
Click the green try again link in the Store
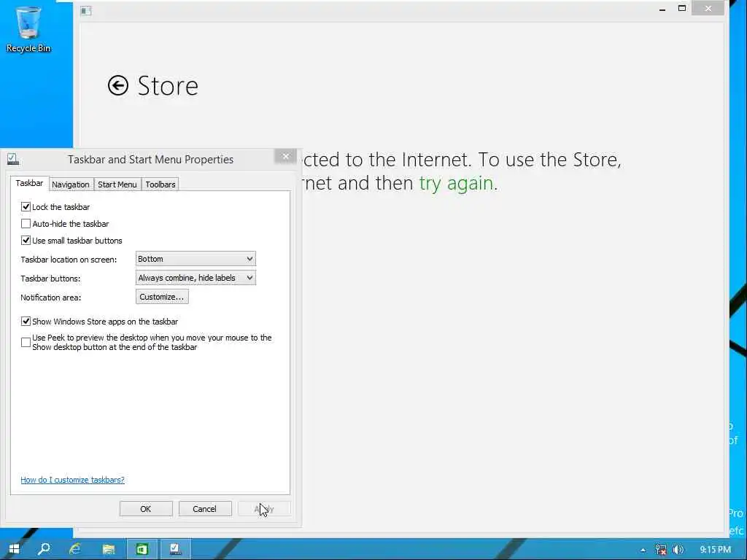456,183
